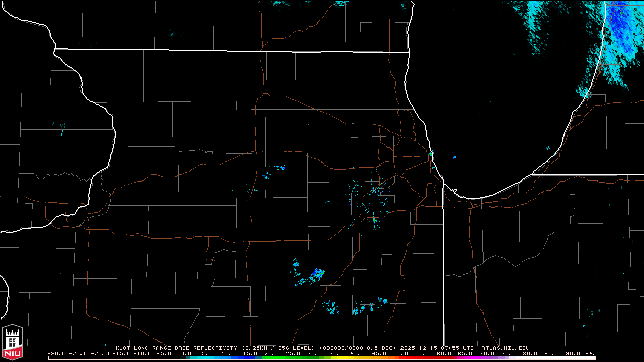Click the 94.5 label on the color scale
The height and width of the screenshot is (362, 644).
pyautogui.click(x=591, y=353)
